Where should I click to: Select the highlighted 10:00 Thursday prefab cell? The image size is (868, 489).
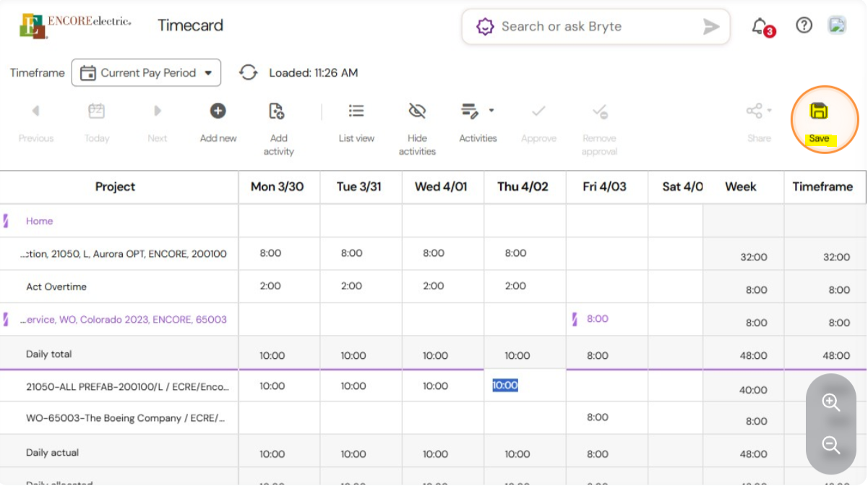click(x=505, y=386)
